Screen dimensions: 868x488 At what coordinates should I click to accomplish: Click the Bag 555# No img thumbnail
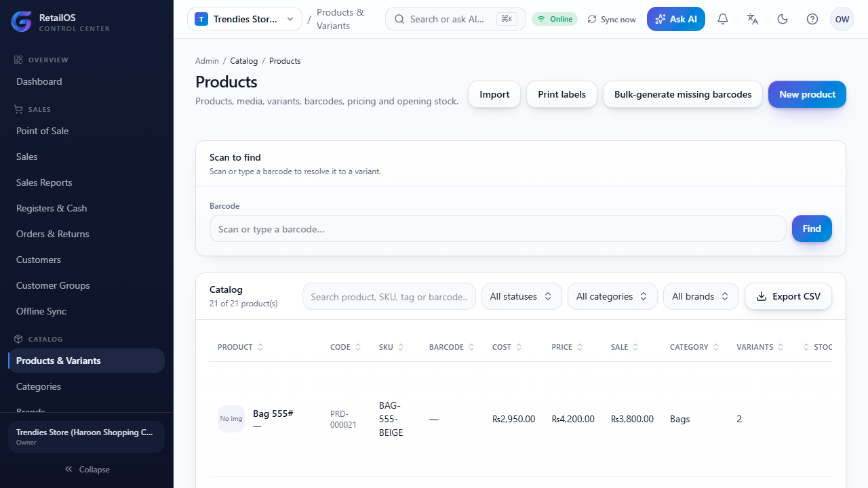231,419
